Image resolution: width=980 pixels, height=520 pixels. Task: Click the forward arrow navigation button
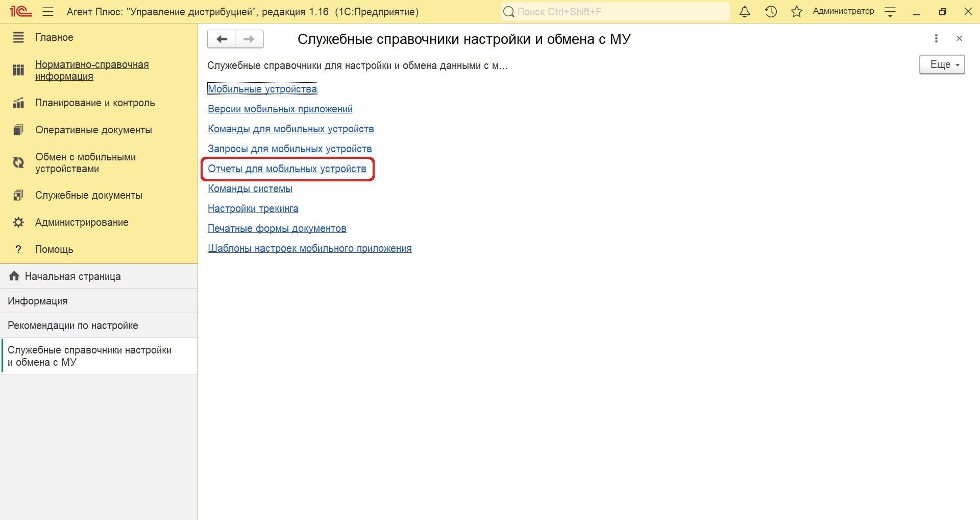(x=249, y=39)
